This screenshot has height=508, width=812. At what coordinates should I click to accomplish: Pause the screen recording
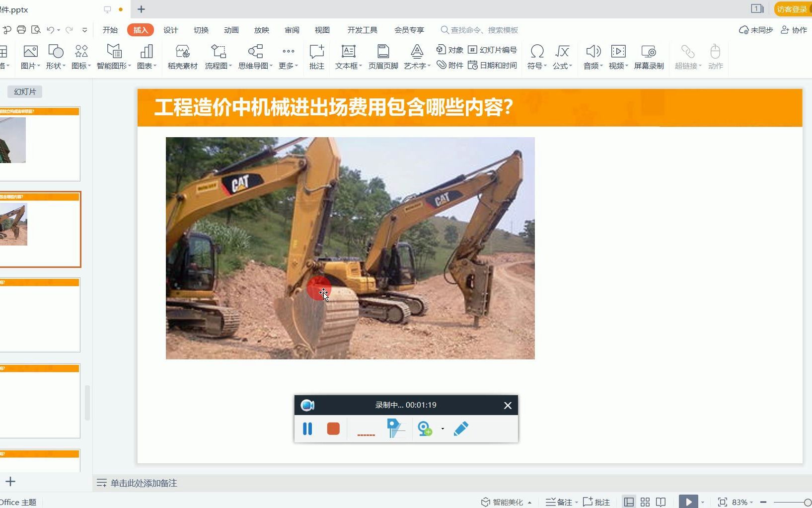(307, 428)
